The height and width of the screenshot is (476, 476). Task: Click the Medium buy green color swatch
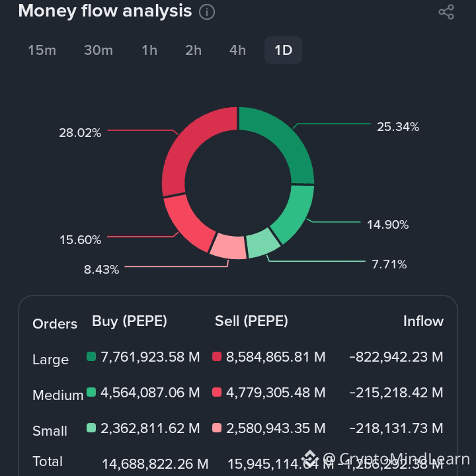click(x=91, y=392)
